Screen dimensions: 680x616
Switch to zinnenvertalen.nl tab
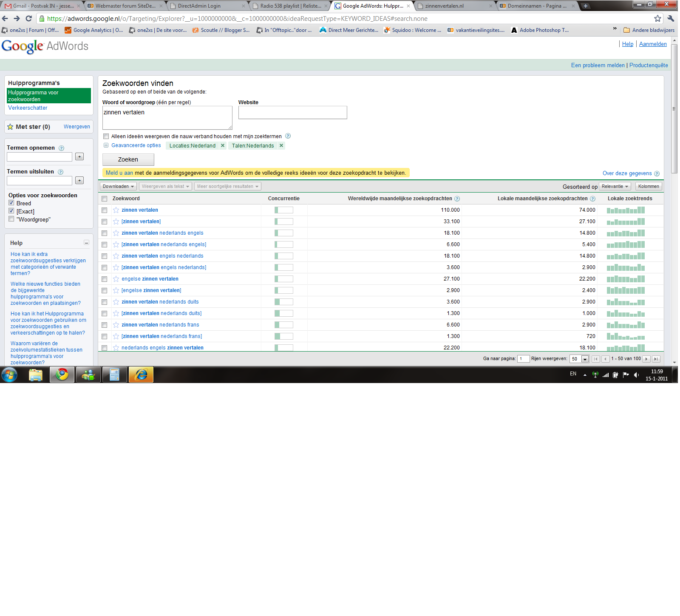454,6
